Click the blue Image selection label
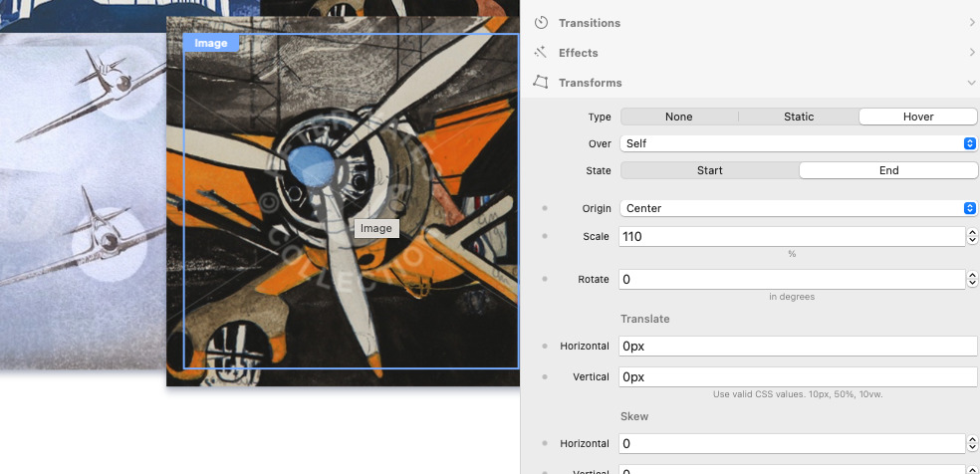This screenshot has height=474, width=980. pyautogui.click(x=210, y=43)
